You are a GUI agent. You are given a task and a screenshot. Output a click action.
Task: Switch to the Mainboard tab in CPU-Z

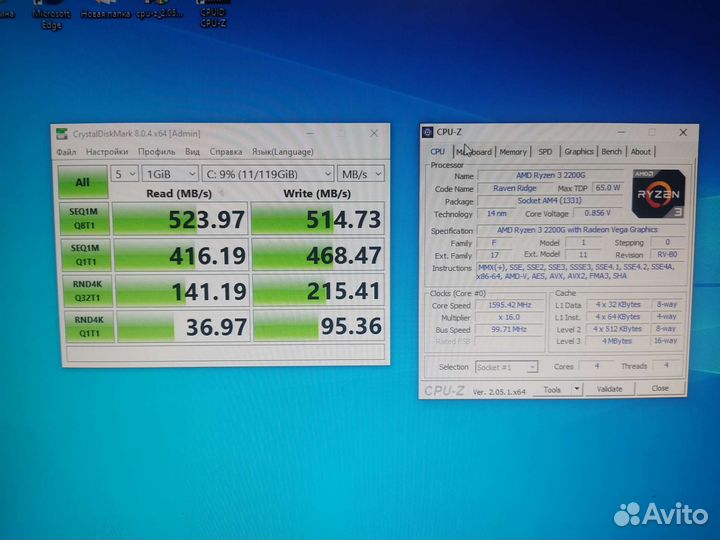pyautogui.click(x=474, y=152)
